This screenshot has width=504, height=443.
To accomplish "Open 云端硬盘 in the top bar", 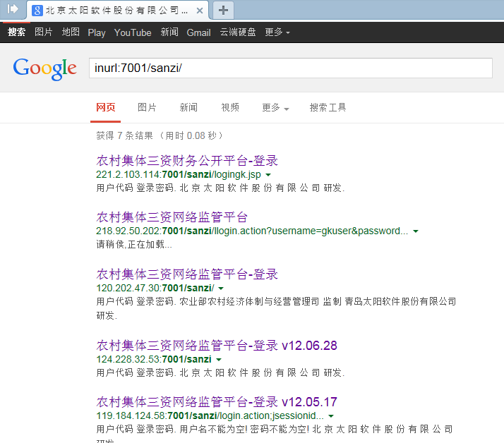I will click(238, 32).
